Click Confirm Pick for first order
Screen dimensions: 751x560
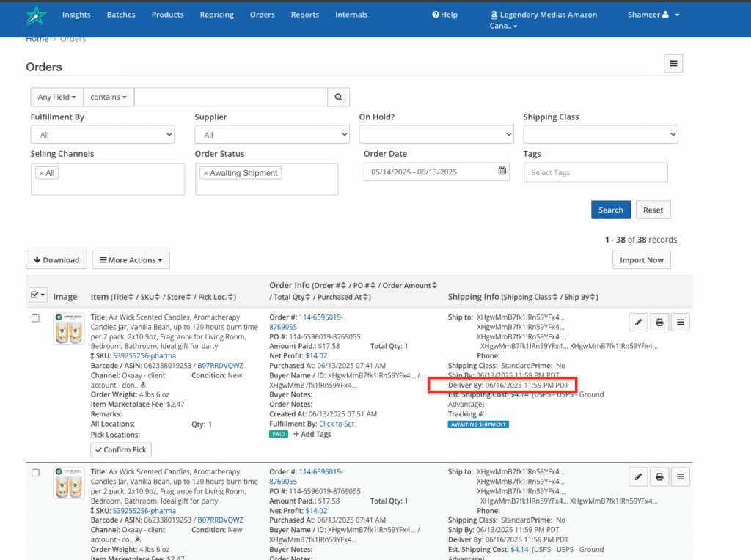click(x=121, y=449)
